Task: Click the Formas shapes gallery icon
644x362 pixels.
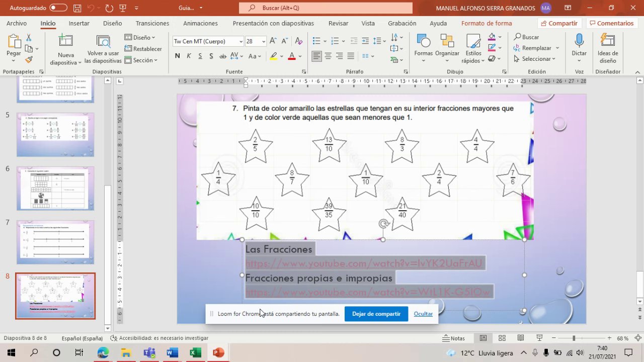Action: pos(423,42)
